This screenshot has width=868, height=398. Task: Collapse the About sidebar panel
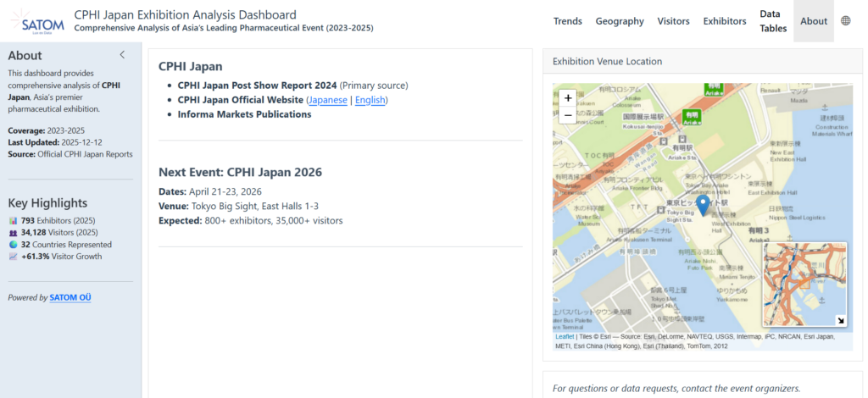(122, 55)
